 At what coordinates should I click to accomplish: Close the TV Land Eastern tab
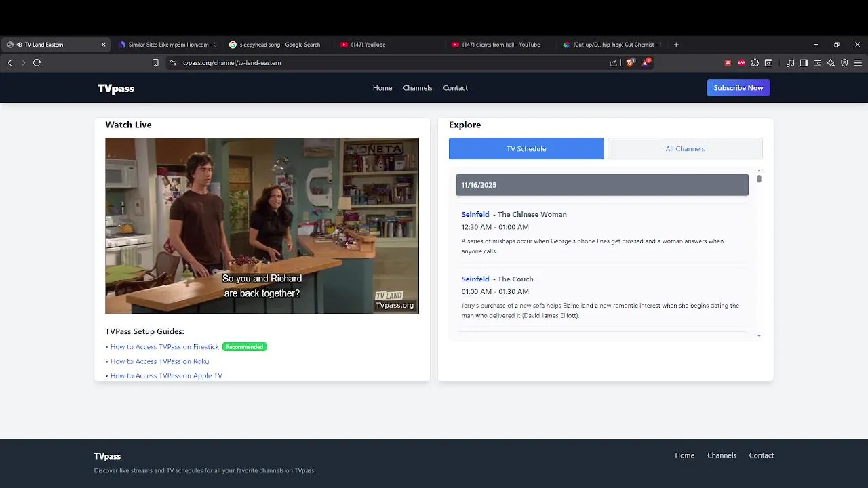pos(103,45)
